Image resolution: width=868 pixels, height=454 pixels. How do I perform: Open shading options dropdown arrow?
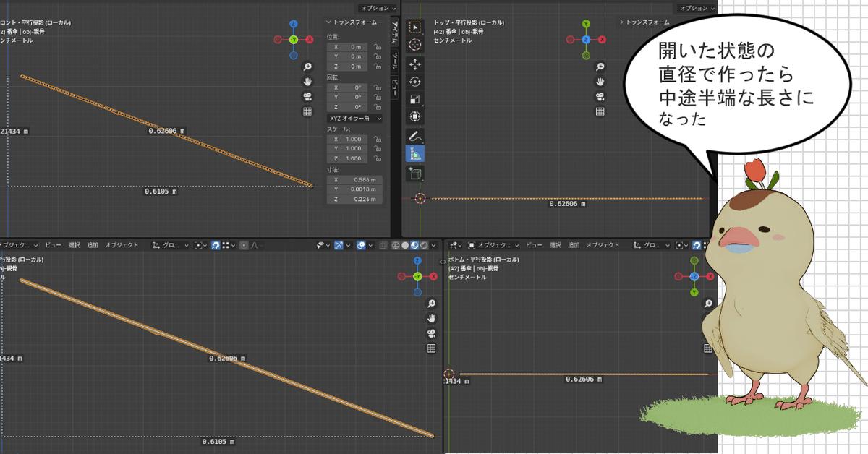coord(434,245)
